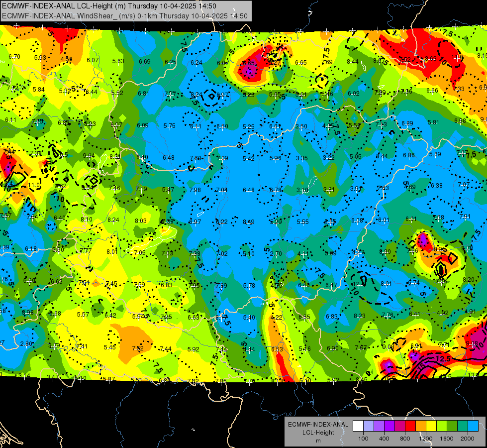Image resolution: width=487 pixels, height=448 pixels.
Task: Click the wind shear value '5.45'
Action: (x=109, y=347)
